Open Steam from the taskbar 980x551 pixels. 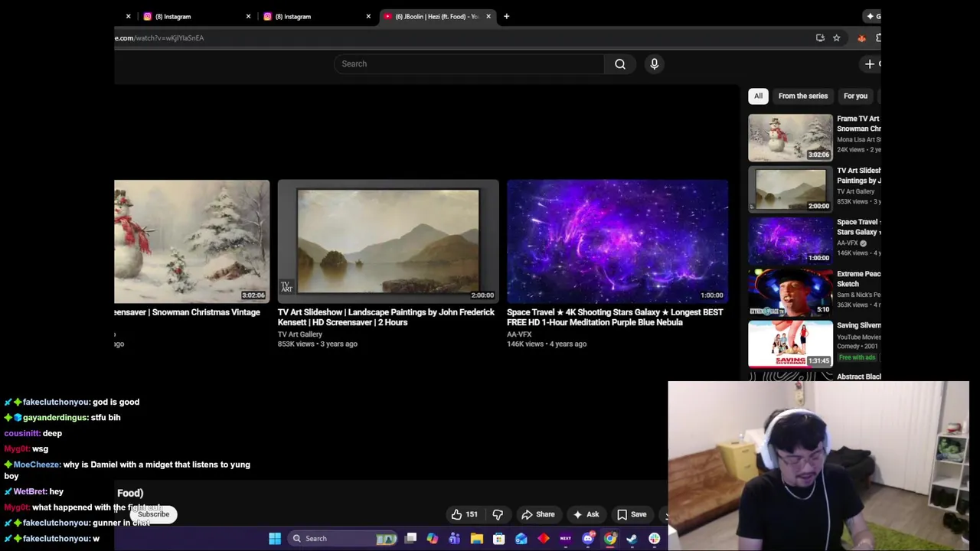[632, 539]
